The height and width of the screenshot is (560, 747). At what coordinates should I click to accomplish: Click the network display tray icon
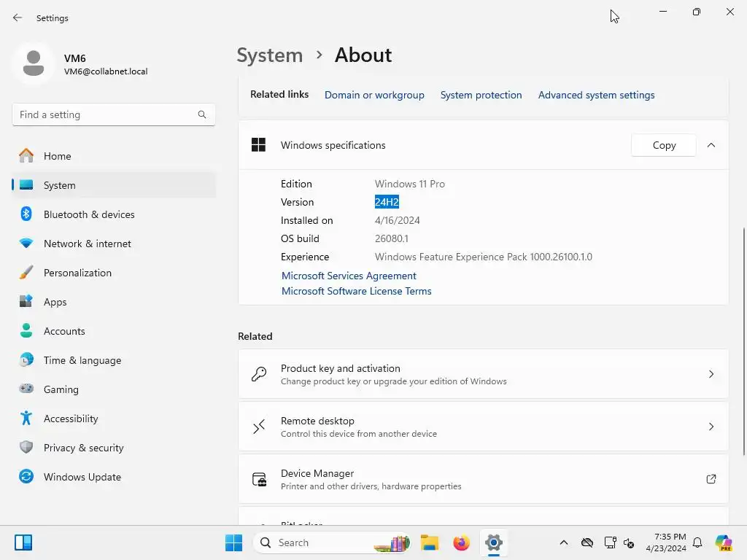tap(610, 542)
